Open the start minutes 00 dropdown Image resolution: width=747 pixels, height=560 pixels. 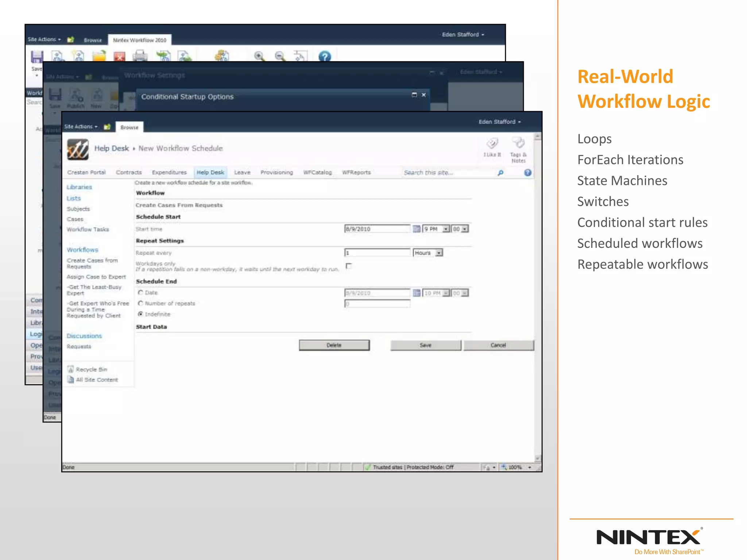[x=460, y=229]
